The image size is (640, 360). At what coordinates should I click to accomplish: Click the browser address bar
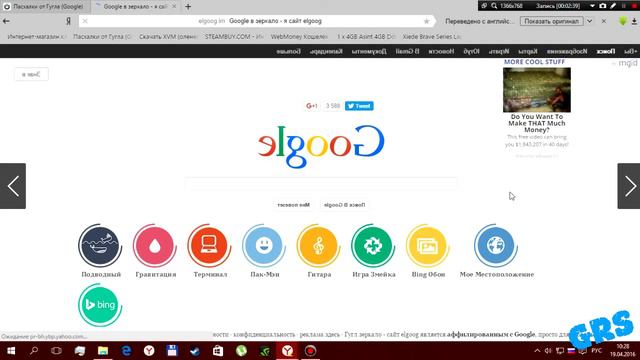coord(256,21)
